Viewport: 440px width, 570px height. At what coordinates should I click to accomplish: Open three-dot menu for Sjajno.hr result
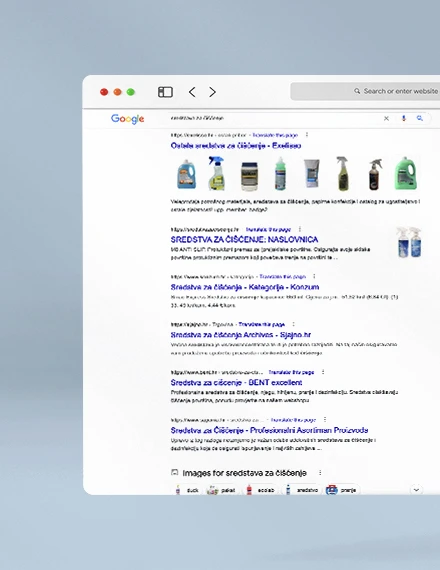click(x=293, y=324)
